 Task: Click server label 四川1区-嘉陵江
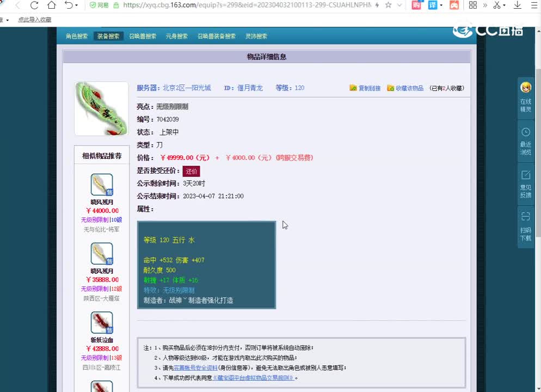pos(102,367)
